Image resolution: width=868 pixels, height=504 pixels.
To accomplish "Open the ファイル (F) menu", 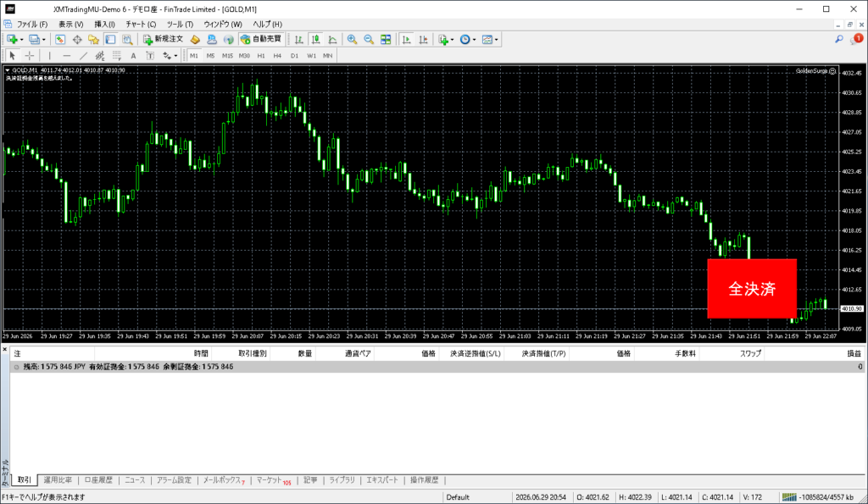I will pos(31,25).
